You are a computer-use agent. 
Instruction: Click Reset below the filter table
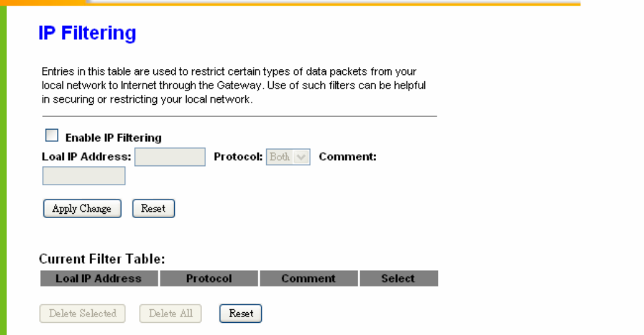240,314
